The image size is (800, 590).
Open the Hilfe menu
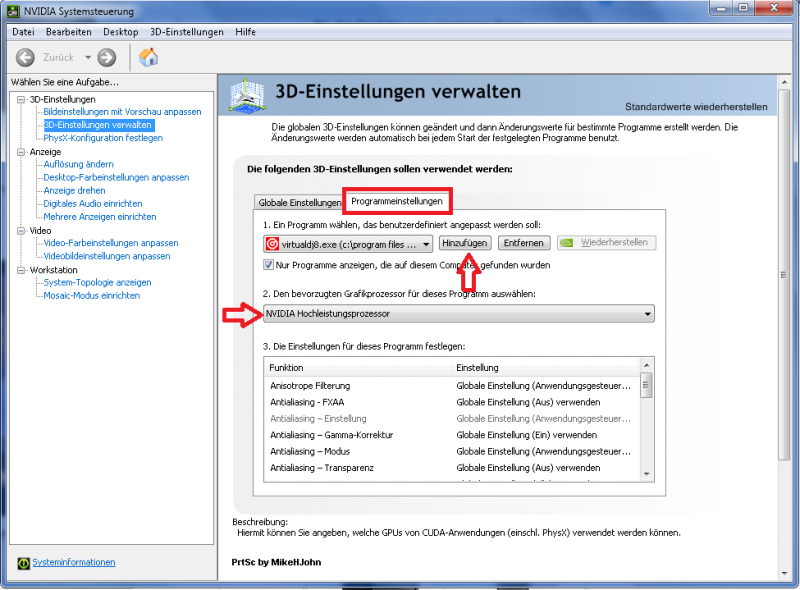click(245, 32)
